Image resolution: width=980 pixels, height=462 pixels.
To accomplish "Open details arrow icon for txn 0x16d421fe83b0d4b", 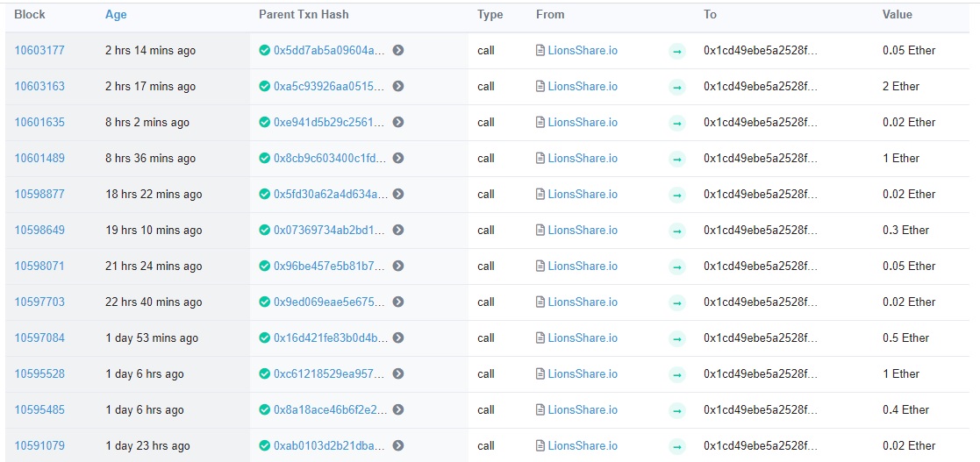I will [x=398, y=338].
